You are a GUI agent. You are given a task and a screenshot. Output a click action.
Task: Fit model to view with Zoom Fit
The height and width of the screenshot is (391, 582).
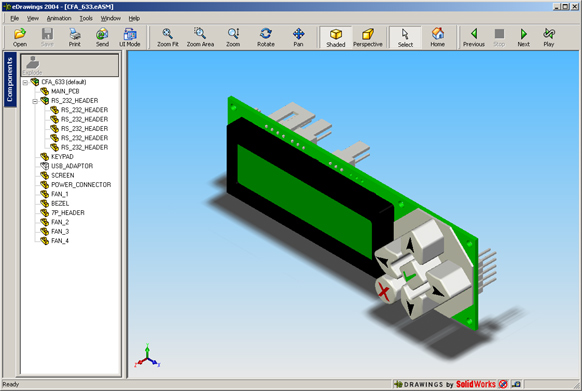[x=168, y=37]
